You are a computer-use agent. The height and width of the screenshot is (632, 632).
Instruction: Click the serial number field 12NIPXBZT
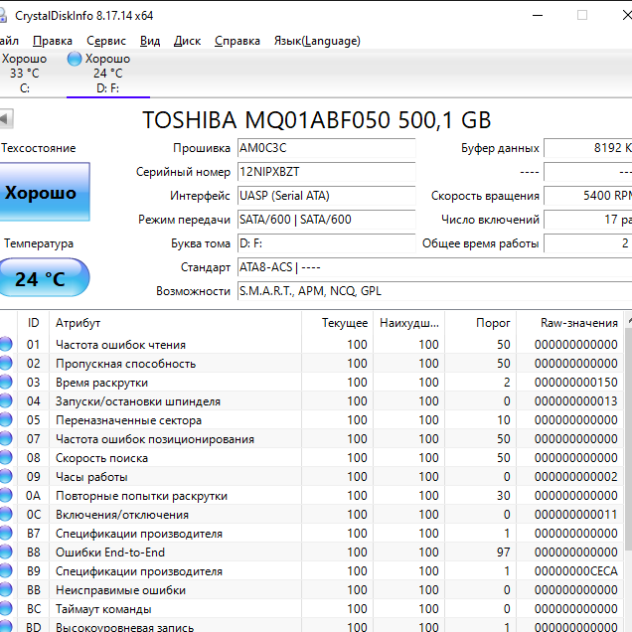pyautogui.click(x=326, y=172)
